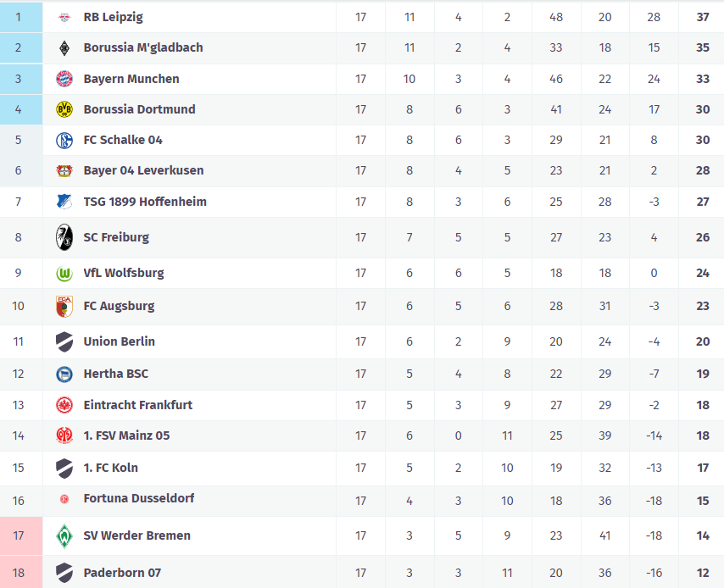Select the 1. FSV Mainz 05 name
The image size is (724, 588).
(x=126, y=435)
